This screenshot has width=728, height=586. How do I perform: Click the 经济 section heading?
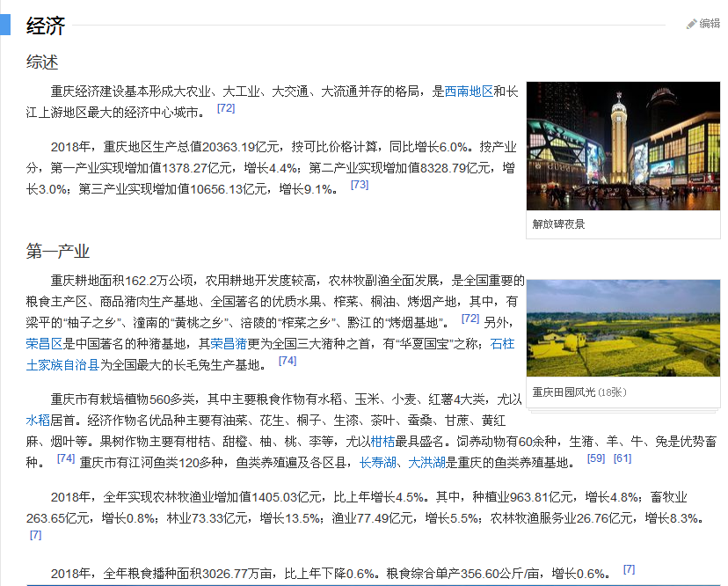[46, 26]
